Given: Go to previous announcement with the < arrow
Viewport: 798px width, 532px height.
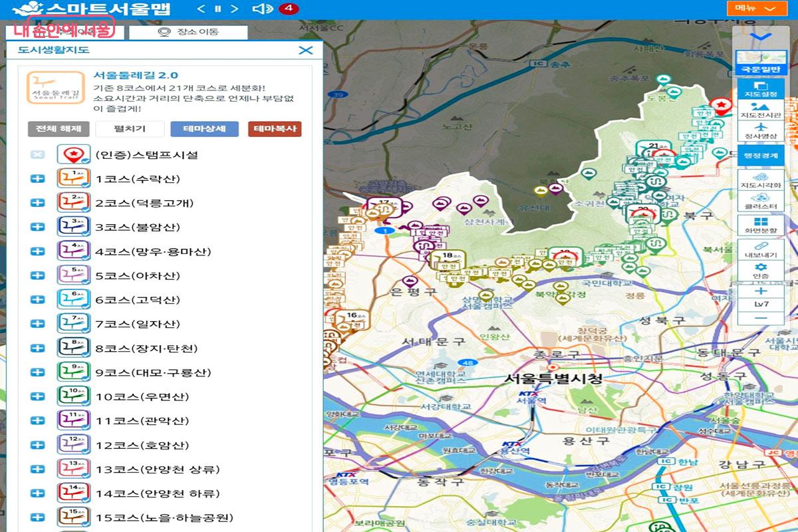Looking at the screenshot, I should (x=201, y=9).
